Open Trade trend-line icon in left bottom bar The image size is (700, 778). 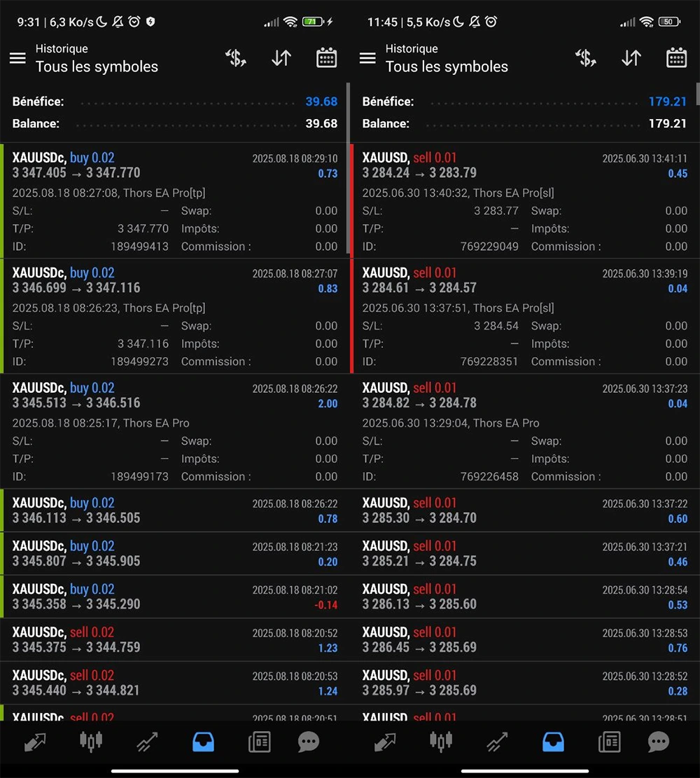pos(147,742)
